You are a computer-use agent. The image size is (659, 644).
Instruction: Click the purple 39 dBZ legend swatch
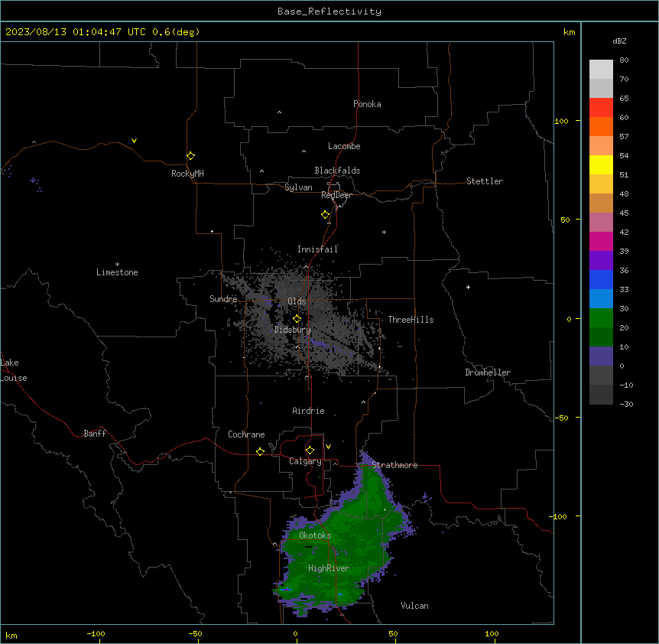(x=601, y=261)
